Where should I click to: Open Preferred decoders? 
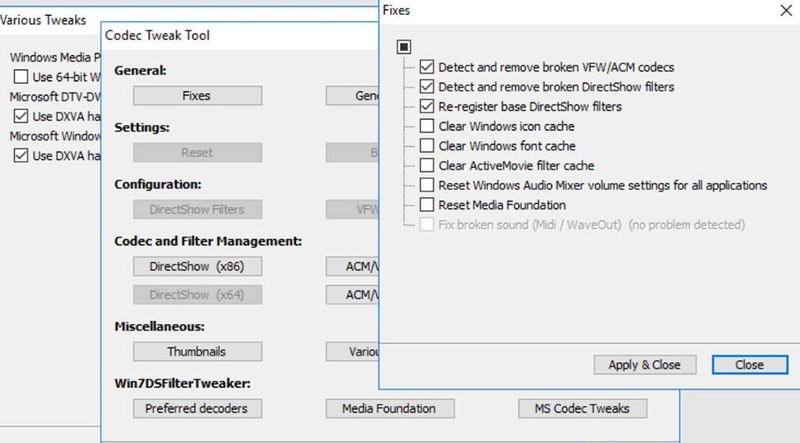click(x=197, y=408)
